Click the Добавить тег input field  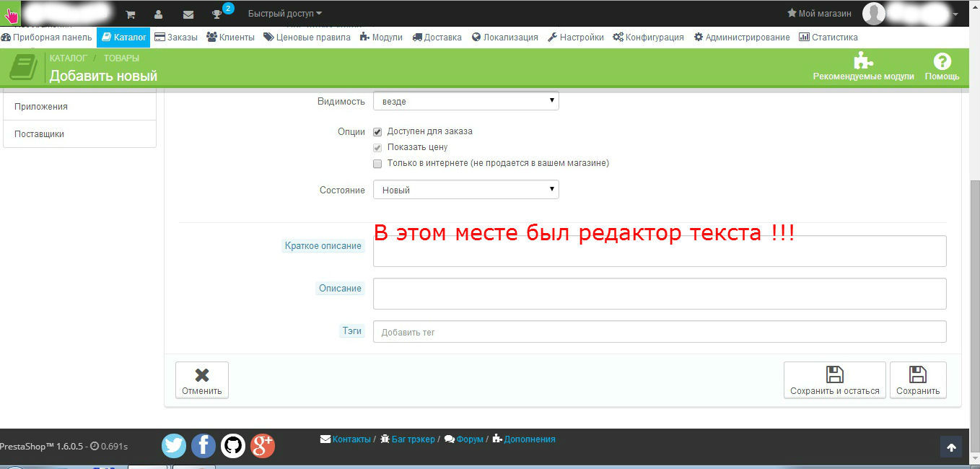[x=660, y=332]
